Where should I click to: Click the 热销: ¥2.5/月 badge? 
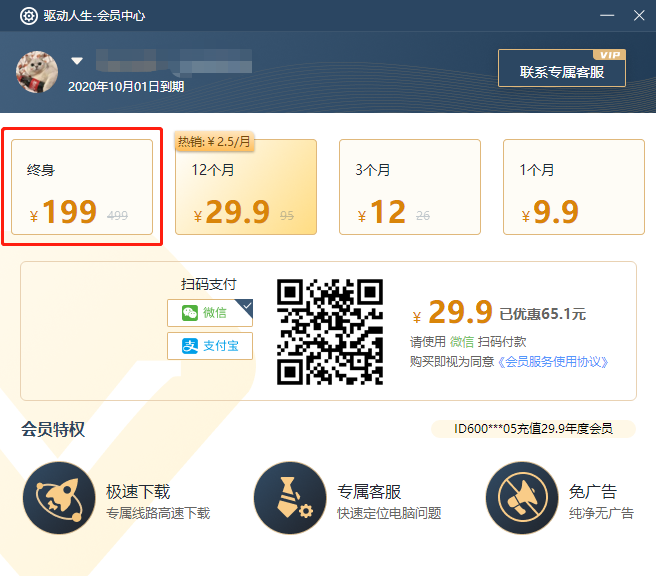[214, 141]
